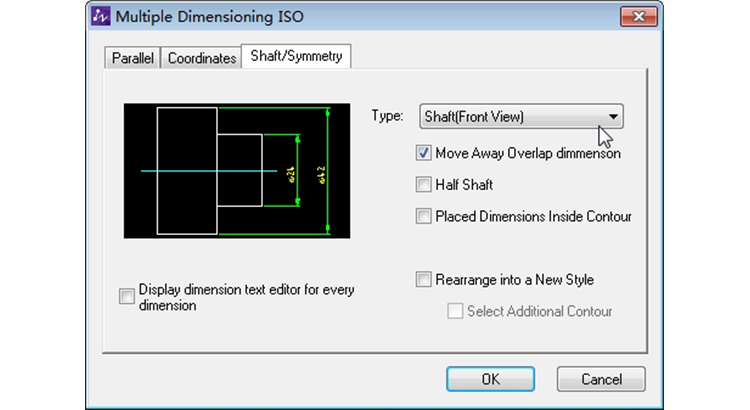The height and width of the screenshot is (410, 750).
Task: Expand the Type dropdown arrow
Action: coord(613,117)
